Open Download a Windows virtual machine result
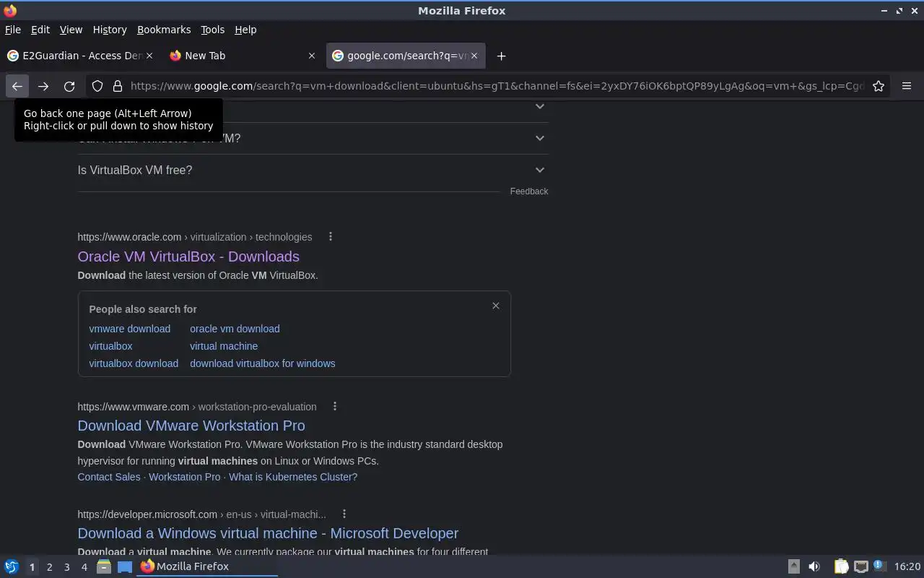This screenshot has width=924, height=578. pos(268,533)
